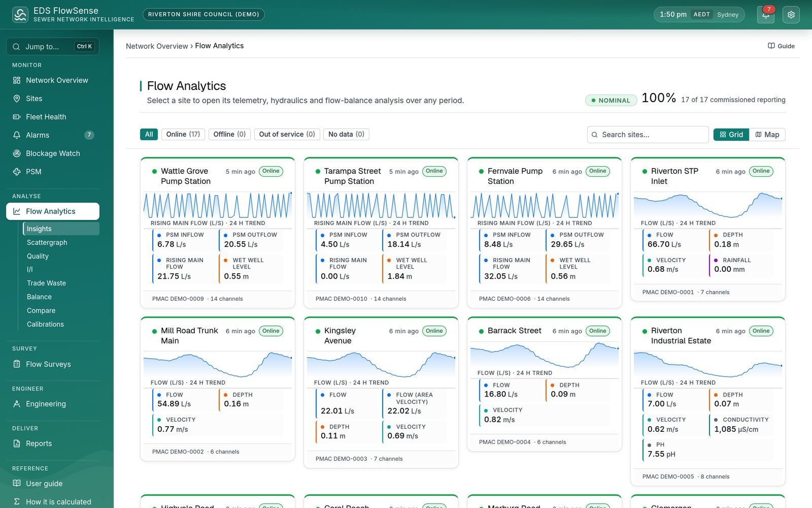Open Riverton STP Inlet flow trend chart

[x=708, y=205]
